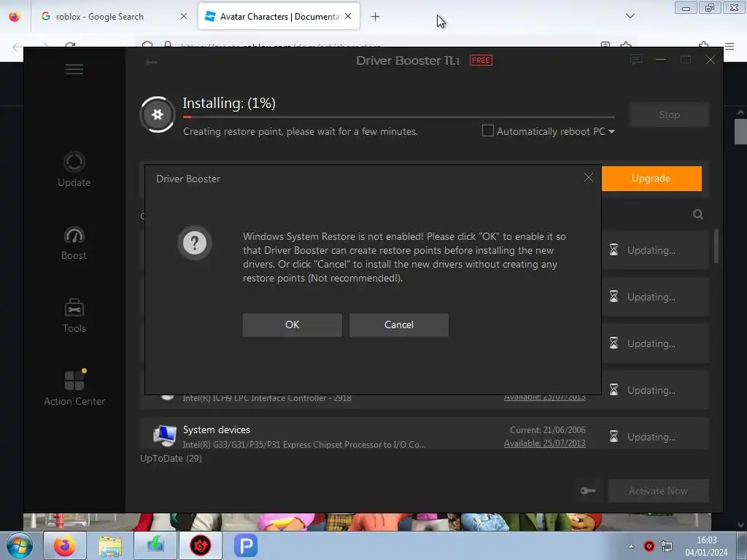Open the Driver Booster hamburger menu
The width and height of the screenshot is (747, 560).
pyautogui.click(x=74, y=69)
